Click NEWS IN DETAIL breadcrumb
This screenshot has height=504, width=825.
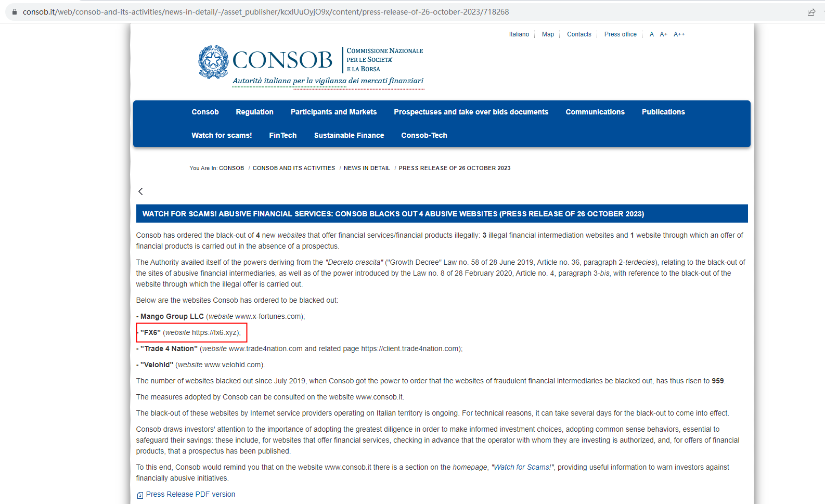[x=367, y=168]
